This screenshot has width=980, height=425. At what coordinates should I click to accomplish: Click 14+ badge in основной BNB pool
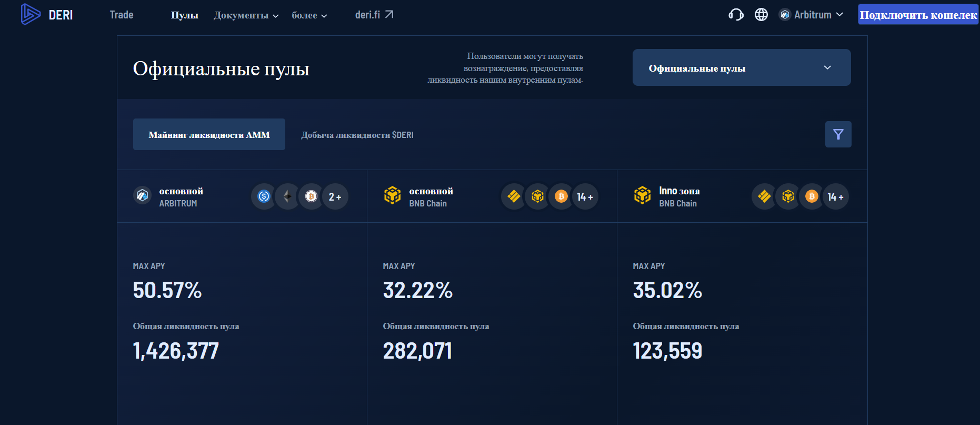click(x=585, y=196)
